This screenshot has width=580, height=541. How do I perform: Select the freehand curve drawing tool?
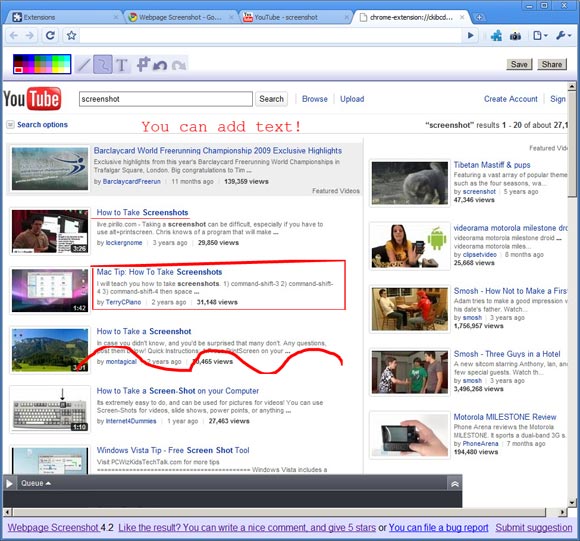click(102, 65)
